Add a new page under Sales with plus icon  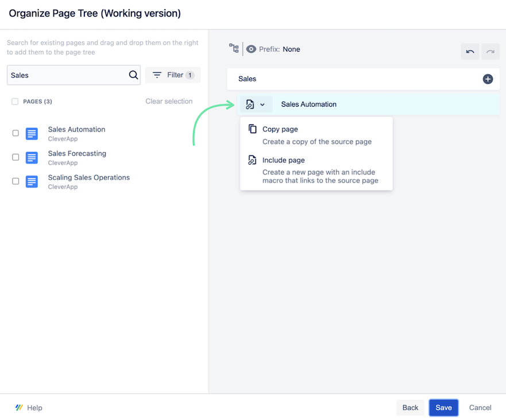pyautogui.click(x=488, y=79)
